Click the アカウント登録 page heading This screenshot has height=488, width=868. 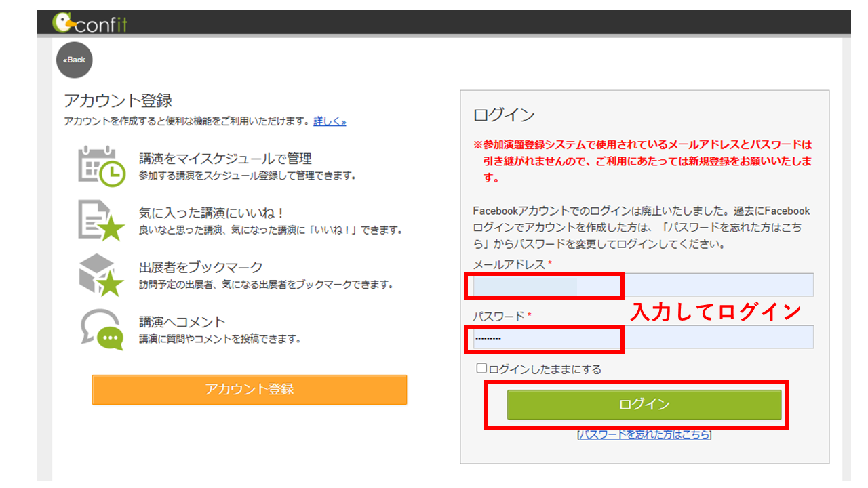tap(118, 101)
